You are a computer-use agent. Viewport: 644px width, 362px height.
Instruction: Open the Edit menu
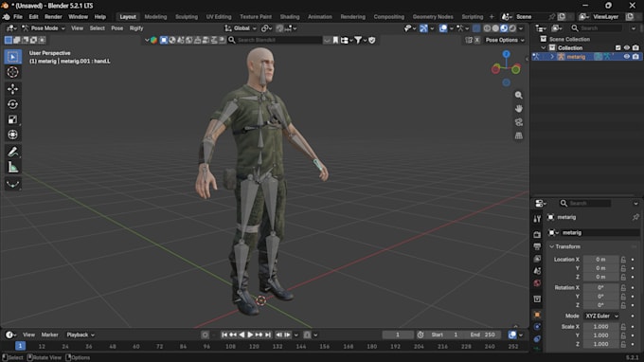point(33,17)
